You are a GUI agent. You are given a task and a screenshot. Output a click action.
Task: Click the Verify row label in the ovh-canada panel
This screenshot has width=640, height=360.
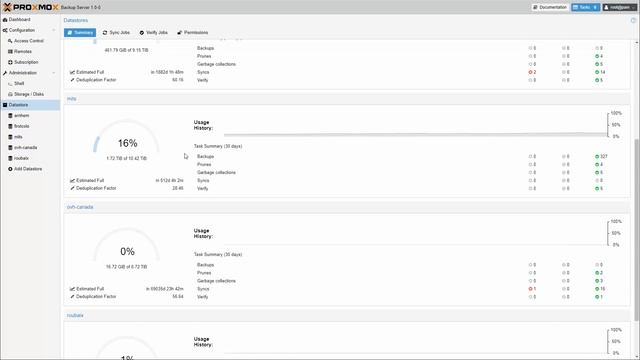tap(202, 297)
